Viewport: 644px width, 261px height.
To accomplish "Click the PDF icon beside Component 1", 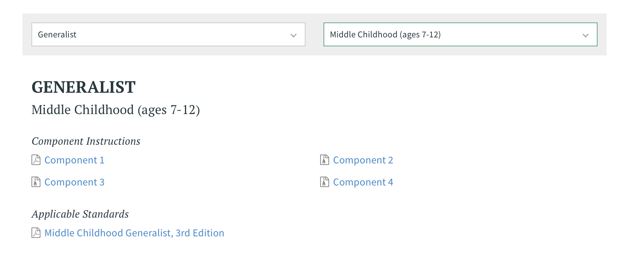I will coord(36,160).
